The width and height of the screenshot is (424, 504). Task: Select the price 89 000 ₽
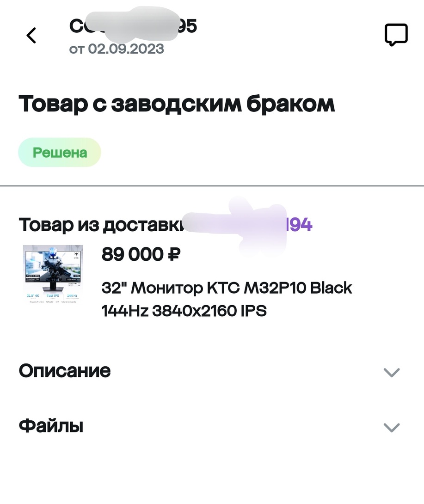pos(141,254)
